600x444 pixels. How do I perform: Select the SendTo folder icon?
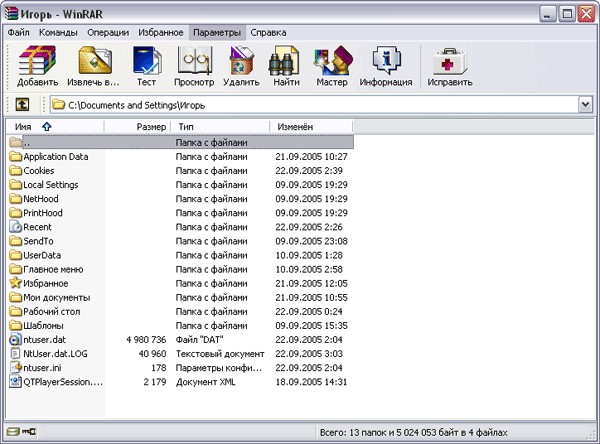tap(16, 241)
